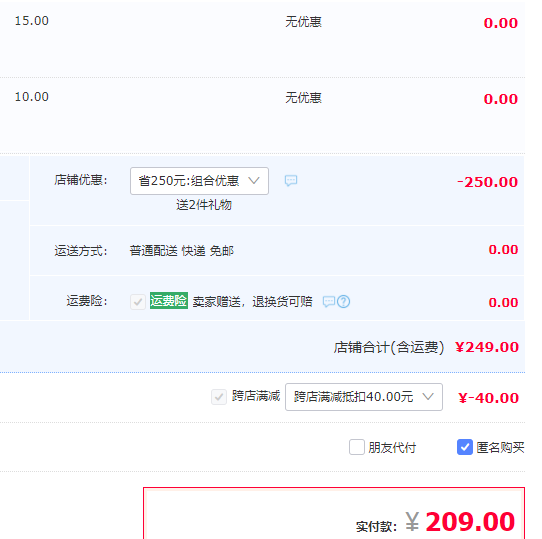Click the green 运费险 badge
This screenshot has height=539, width=542.
tap(169, 300)
